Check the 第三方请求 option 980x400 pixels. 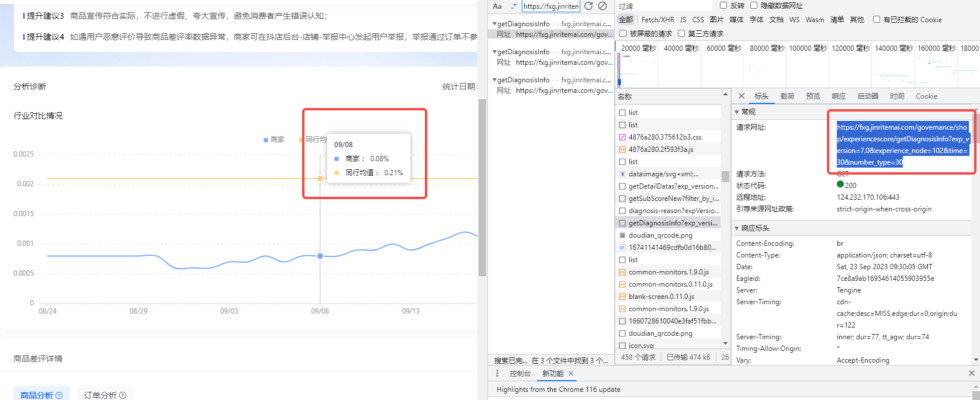681,33
